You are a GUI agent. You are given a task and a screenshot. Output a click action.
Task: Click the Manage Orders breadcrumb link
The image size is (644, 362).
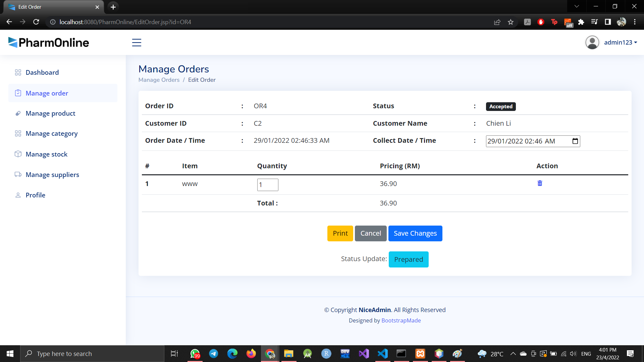(x=159, y=80)
